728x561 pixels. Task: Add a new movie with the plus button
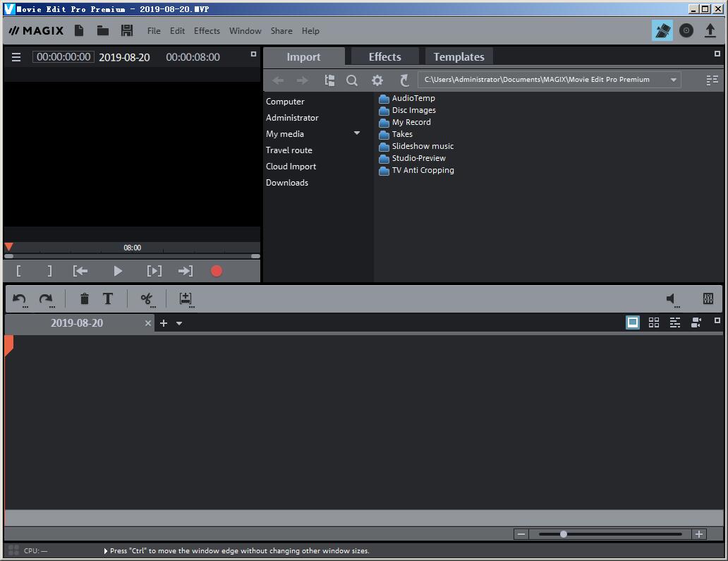click(x=164, y=323)
